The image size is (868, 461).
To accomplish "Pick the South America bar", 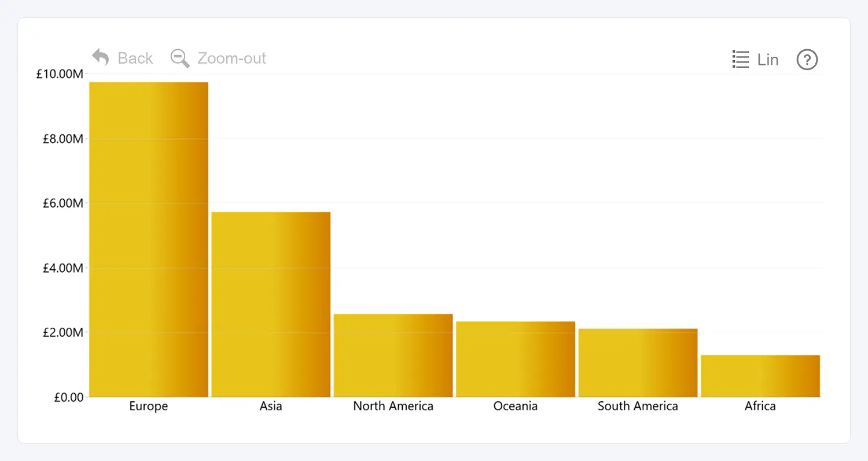I will pyautogui.click(x=638, y=363).
